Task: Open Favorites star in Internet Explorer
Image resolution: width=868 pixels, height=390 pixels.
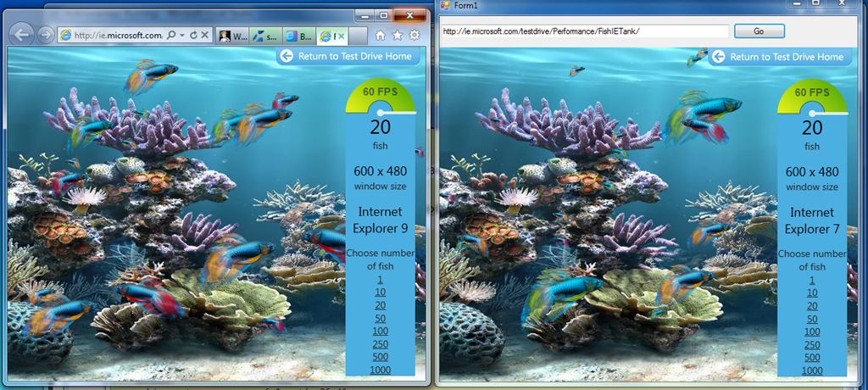Action: 397,36
